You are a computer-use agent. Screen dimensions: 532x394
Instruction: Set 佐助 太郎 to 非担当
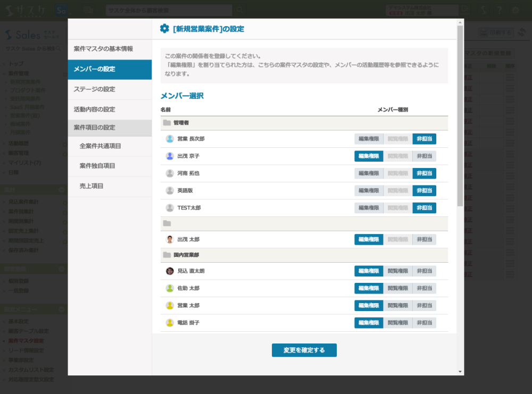click(424, 288)
